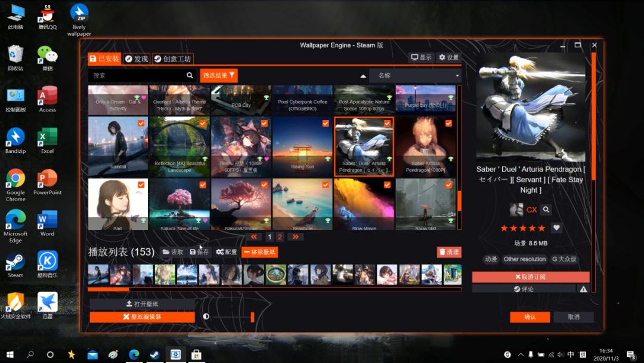Click 确认 confirm button
The image size is (644, 363).
530,317
